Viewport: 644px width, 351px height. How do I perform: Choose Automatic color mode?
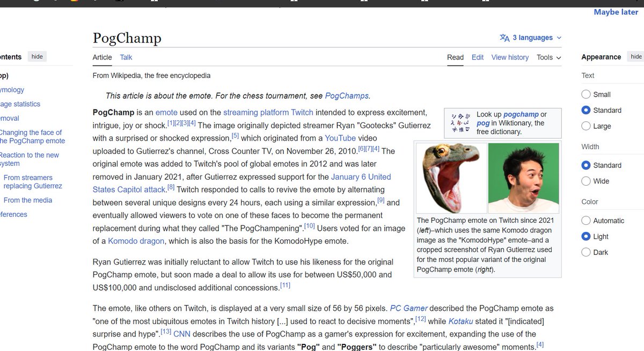click(x=587, y=221)
